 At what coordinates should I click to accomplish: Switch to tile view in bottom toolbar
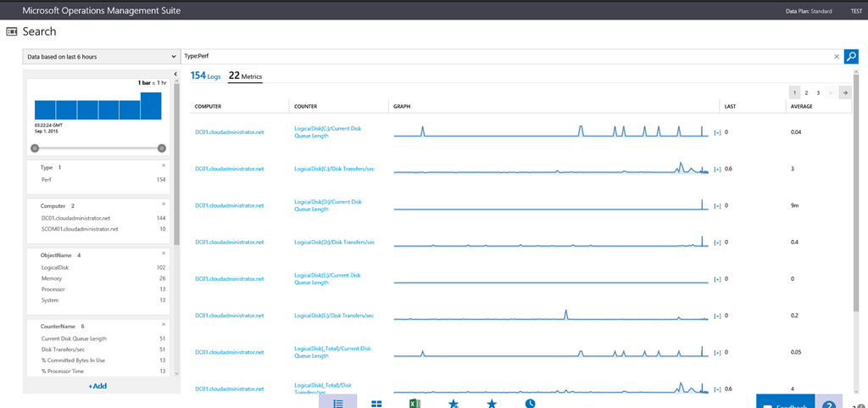coord(376,404)
